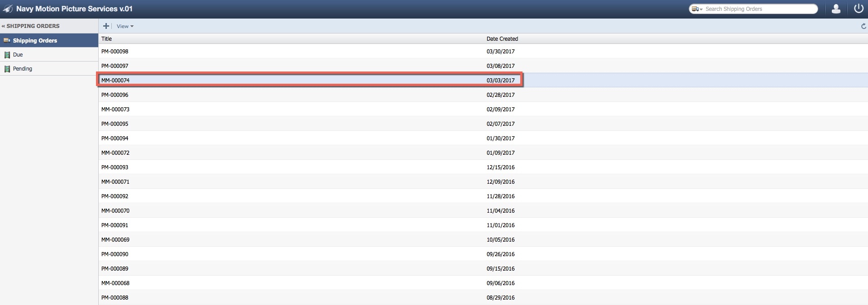This screenshot has width=868, height=305.
Task: Expand the View dropdown menu
Action: 125,26
